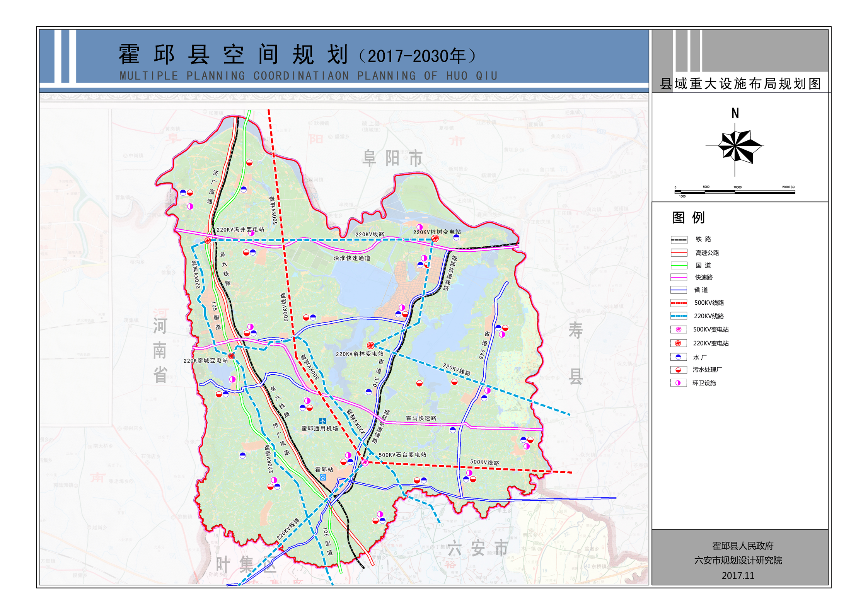Click the 220KV俞林变电站 substation symbol
This screenshot has width=868, height=614.
[370, 345]
